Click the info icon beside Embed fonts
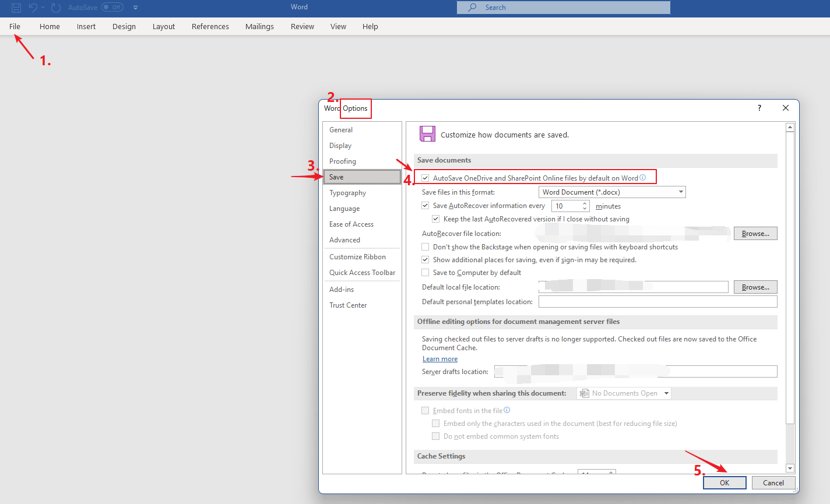This screenshot has width=830, height=504. (507, 410)
